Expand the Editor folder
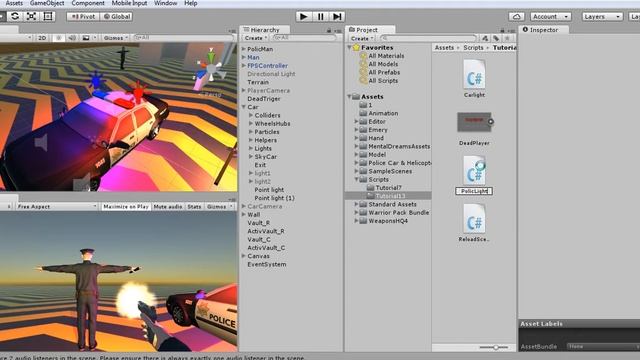 coord(356,122)
